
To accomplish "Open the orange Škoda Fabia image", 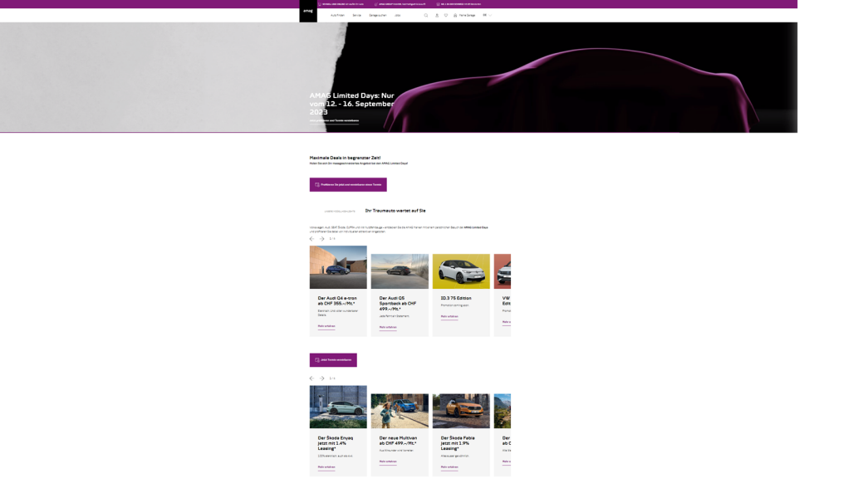I will [x=461, y=411].
